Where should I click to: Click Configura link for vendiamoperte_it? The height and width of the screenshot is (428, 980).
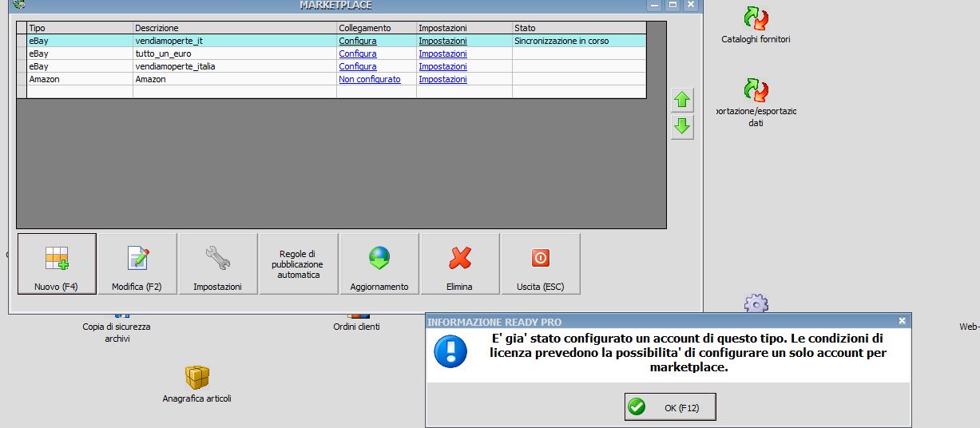pyautogui.click(x=357, y=41)
